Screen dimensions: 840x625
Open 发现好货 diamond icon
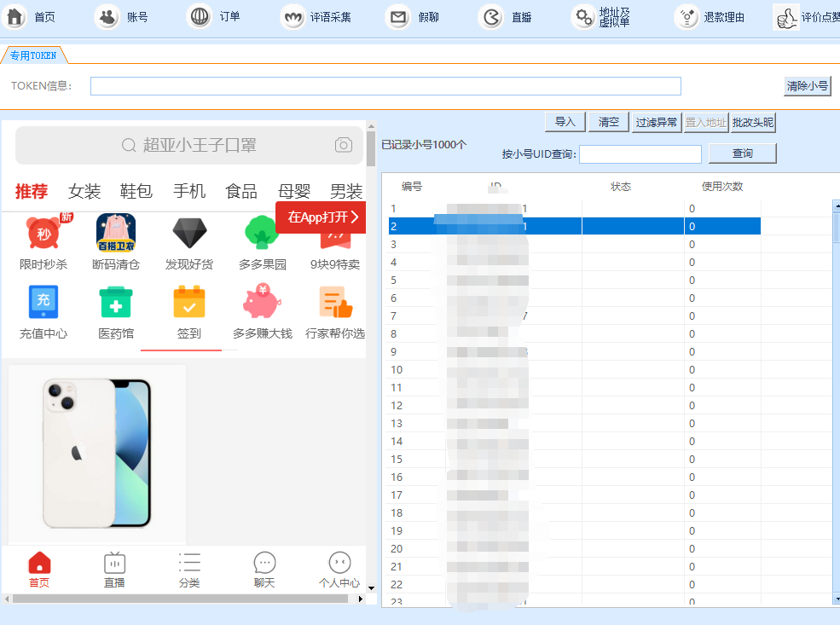(189, 233)
